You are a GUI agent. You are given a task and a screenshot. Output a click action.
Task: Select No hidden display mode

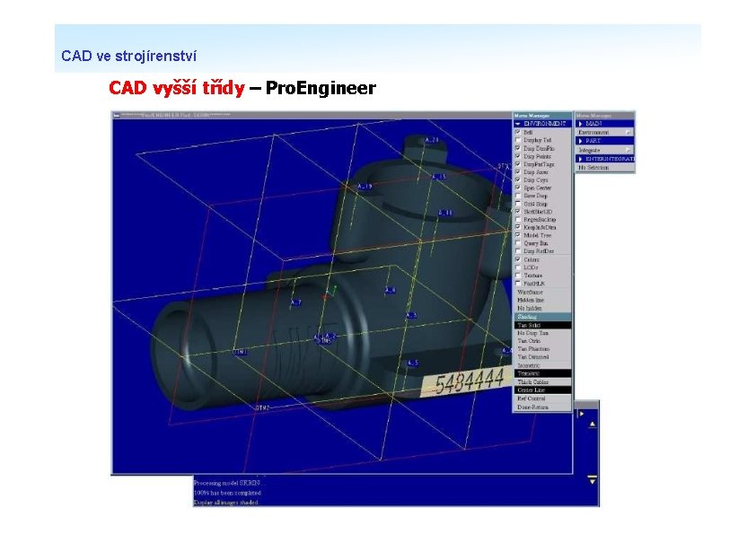click(542, 308)
